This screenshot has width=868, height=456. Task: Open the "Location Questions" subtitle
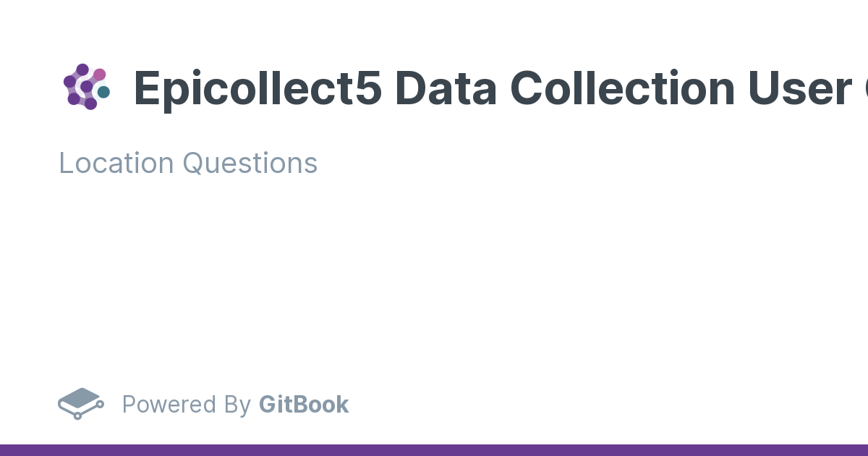pyautogui.click(x=188, y=164)
